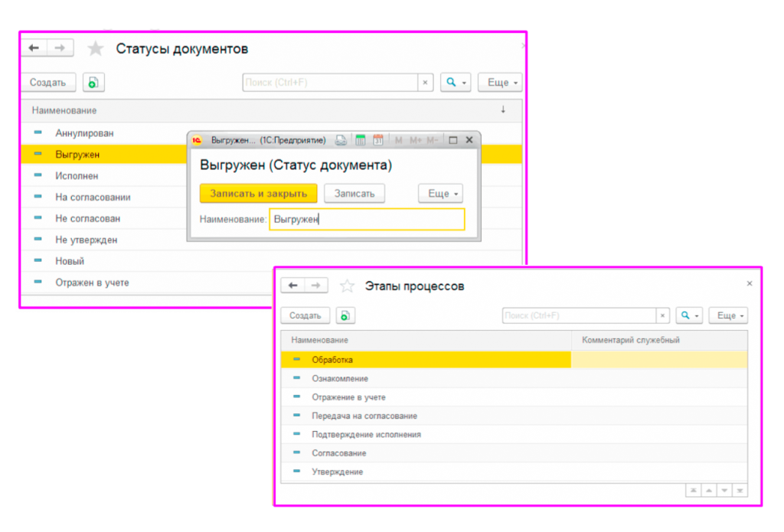The height and width of the screenshot is (532, 784).
Task: Click Создать in Статусы документов
Action: click(x=47, y=83)
